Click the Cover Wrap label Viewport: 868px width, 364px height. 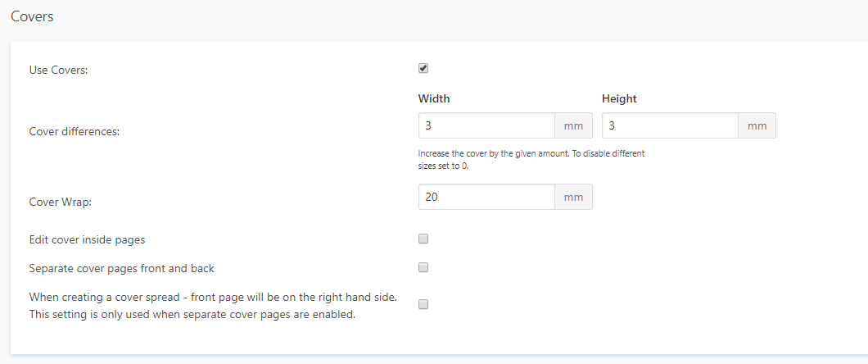(60, 202)
